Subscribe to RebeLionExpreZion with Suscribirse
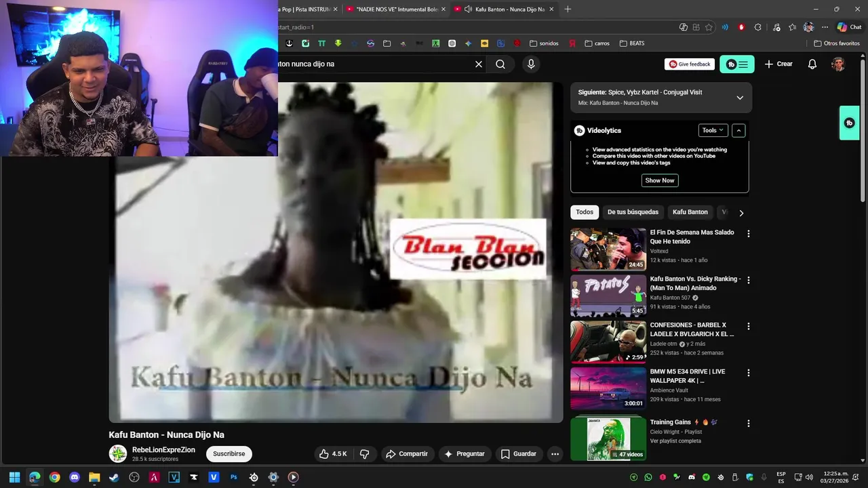The image size is (868, 488). tap(229, 454)
